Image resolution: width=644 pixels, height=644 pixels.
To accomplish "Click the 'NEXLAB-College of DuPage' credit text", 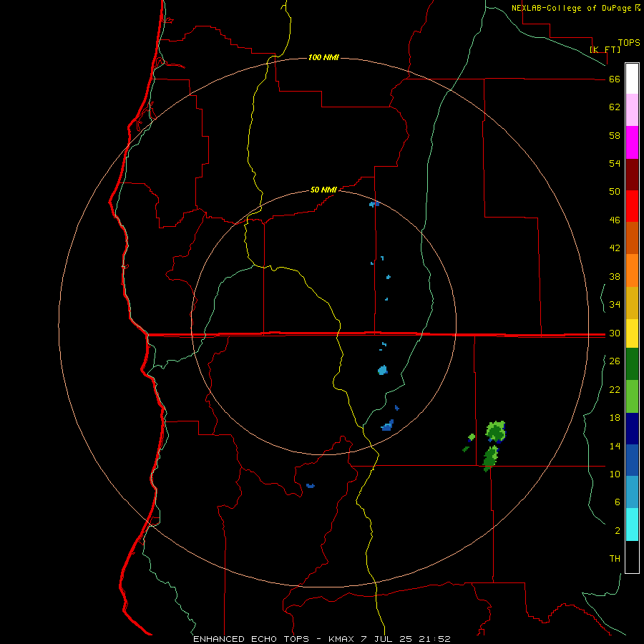I will click(x=572, y=8).
